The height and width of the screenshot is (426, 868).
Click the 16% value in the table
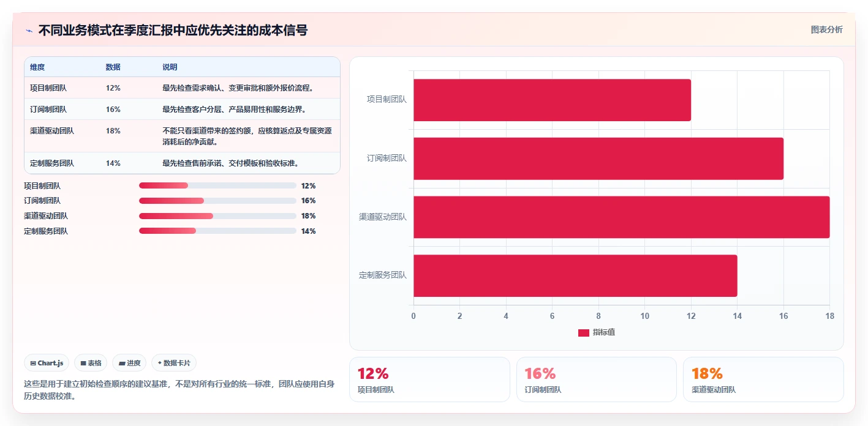click(x=113, y=109)
